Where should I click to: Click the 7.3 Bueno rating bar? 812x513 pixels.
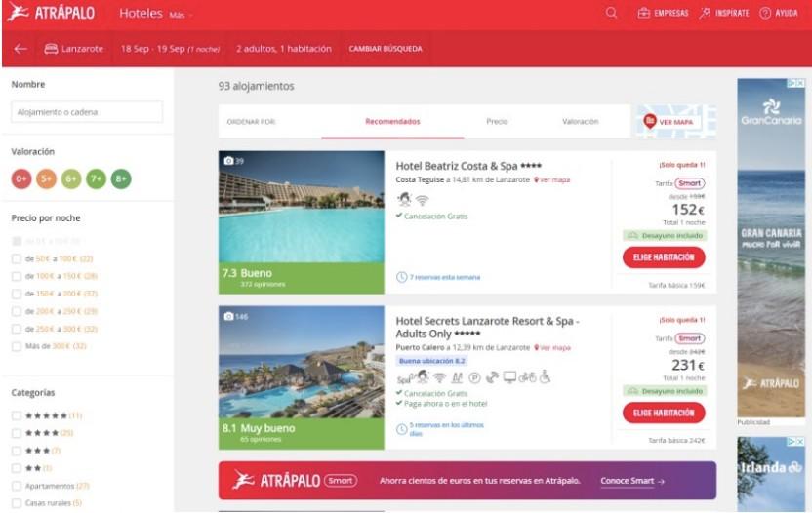pos(302,278)
